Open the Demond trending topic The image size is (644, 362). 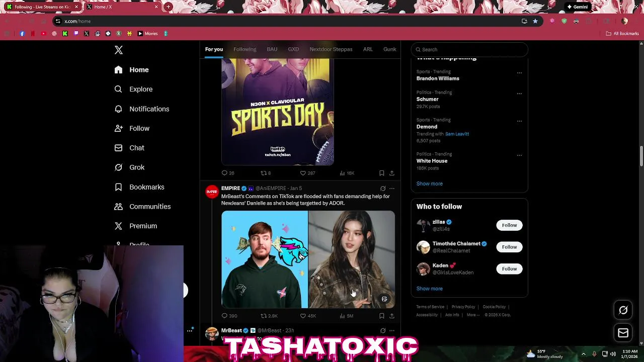pos(427,127)
